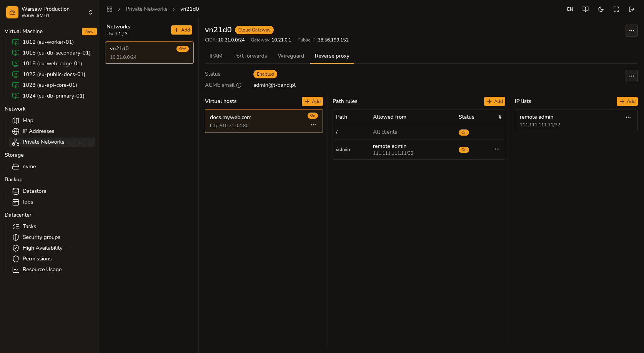The image size is (644, 353).
Task: Select VM 1022 (eu-public-docs-01)
Action: [x=54, y=74]
